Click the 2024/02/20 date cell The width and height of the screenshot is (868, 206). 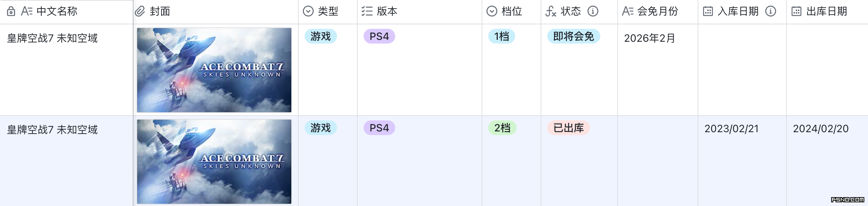click(820, 128)
